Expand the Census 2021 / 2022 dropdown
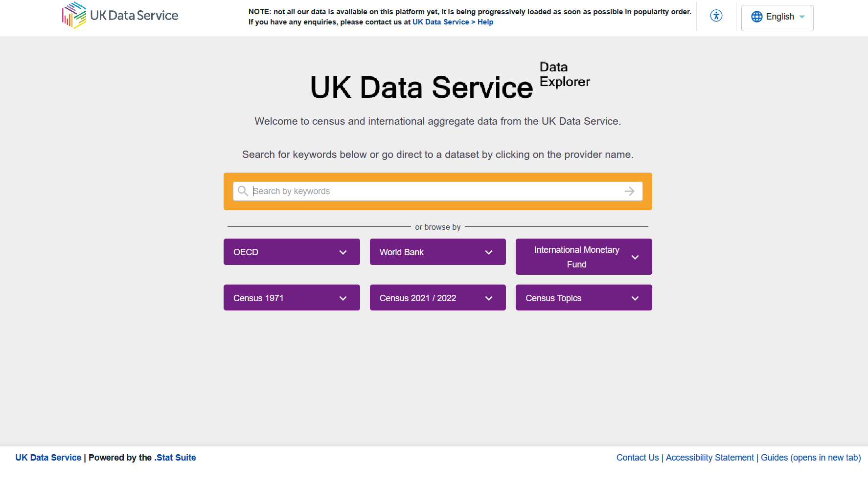The image size is (868, 485). tap(438, 298)
